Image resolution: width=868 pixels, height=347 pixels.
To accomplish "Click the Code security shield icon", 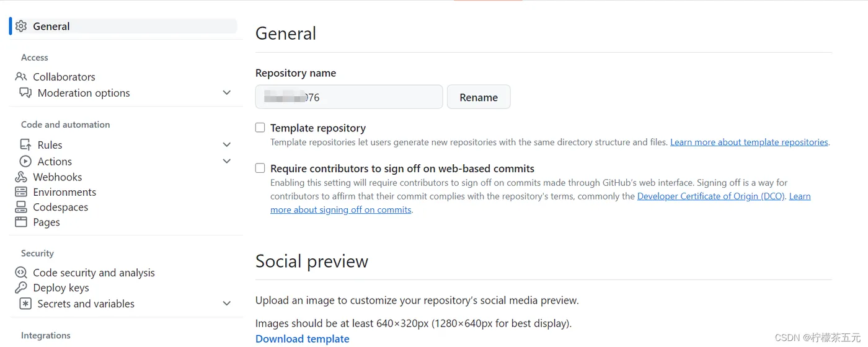I will pos(21,273).
